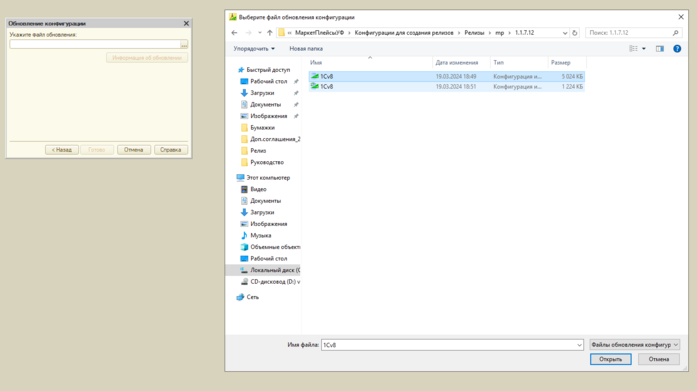This screenshot has width=697, height=391.
Task: Toggle the preview pane icon
Action: [660, 48]
